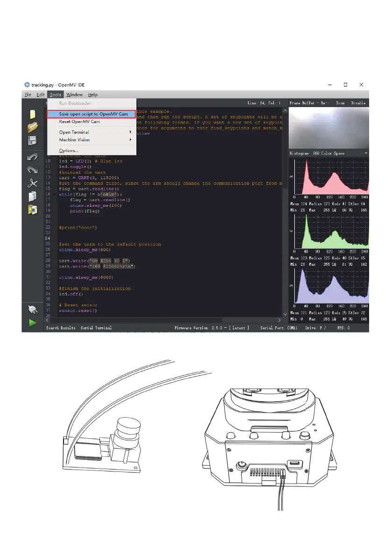Viewport: 392px width, 557px height.
Task: Open the Histogram RGB Color Space dropdown
Action: 328,153
